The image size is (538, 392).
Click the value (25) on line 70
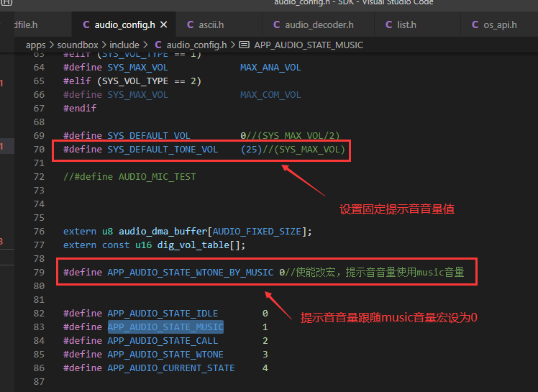pos(251,150)
